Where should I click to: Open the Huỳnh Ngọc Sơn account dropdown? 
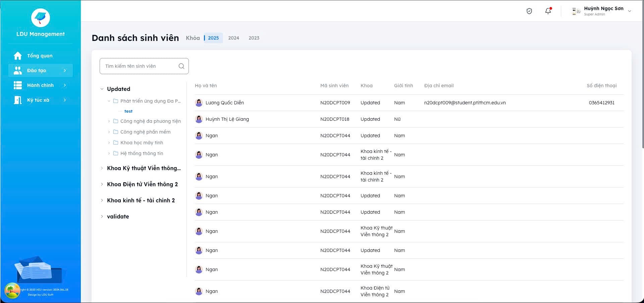[630, 11]
